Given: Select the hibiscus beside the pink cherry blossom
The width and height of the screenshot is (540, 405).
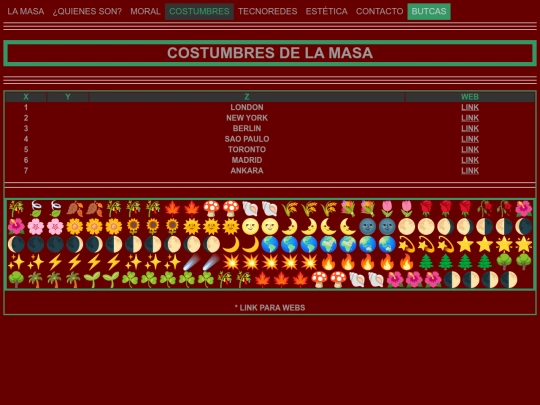Looking at the screenshot, I should tap(16, 227).
